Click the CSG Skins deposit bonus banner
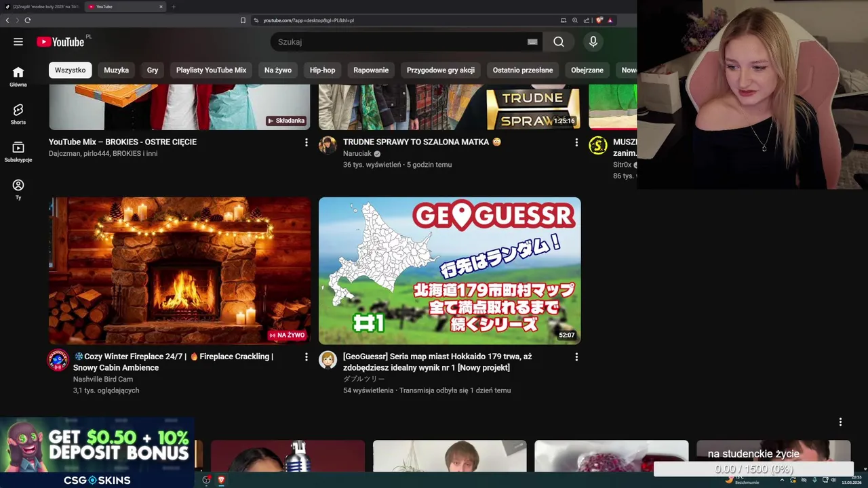The image size is (868, 488). 97,453
